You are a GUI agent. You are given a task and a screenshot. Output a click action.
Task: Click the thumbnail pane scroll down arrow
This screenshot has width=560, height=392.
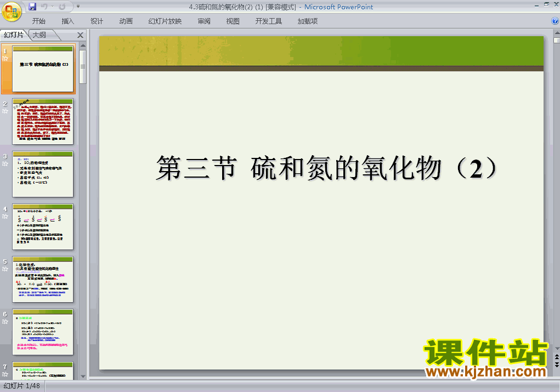coord(83,376)
